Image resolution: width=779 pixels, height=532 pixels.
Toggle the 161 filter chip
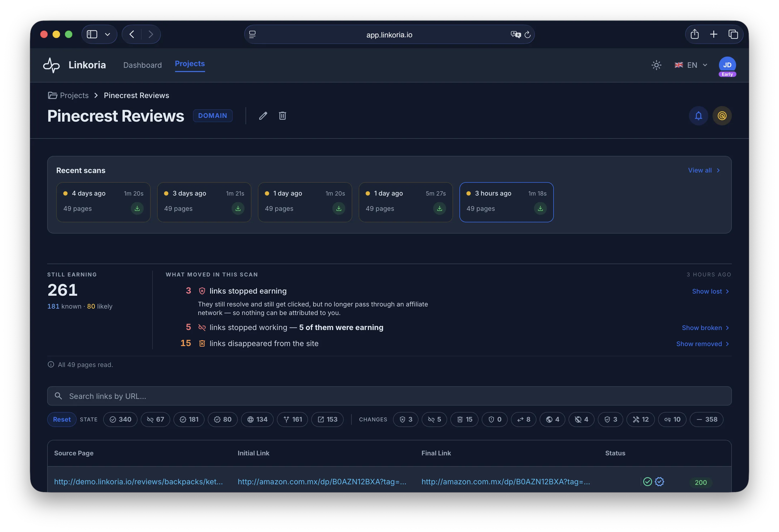click(x=293, y=419)
